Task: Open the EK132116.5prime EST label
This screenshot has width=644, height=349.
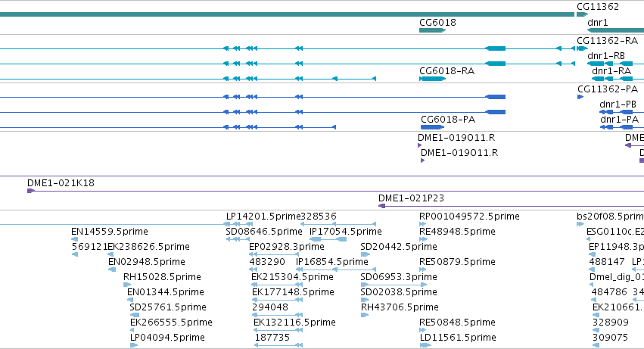Action: pos(294,323)
